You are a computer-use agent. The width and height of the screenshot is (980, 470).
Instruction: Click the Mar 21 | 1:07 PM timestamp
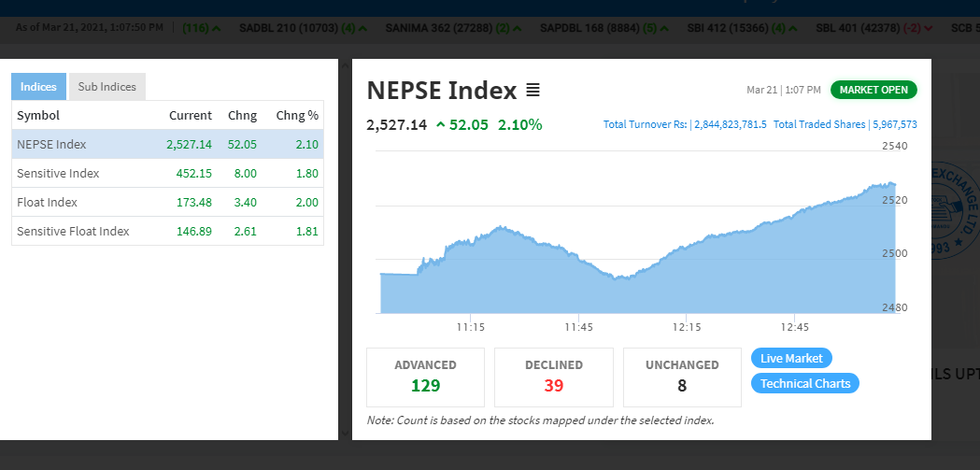(x=784, y=90)
